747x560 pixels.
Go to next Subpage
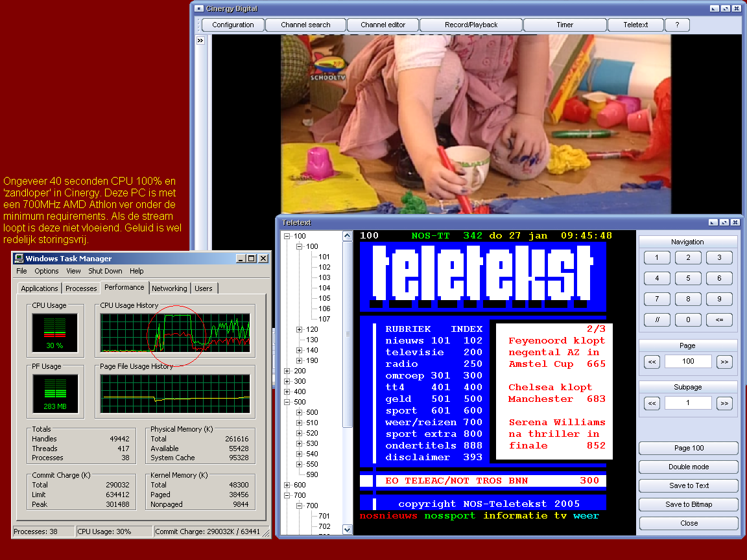[x=724, y=403]
